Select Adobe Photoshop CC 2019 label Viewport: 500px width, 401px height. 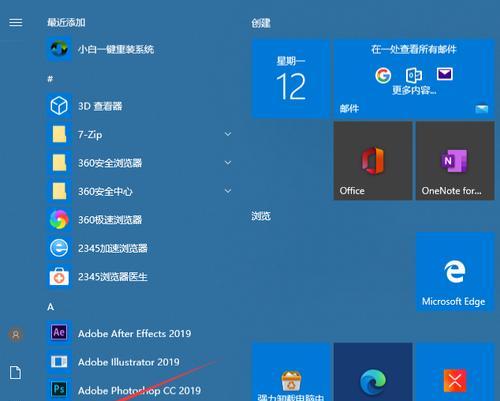point(139,390)
